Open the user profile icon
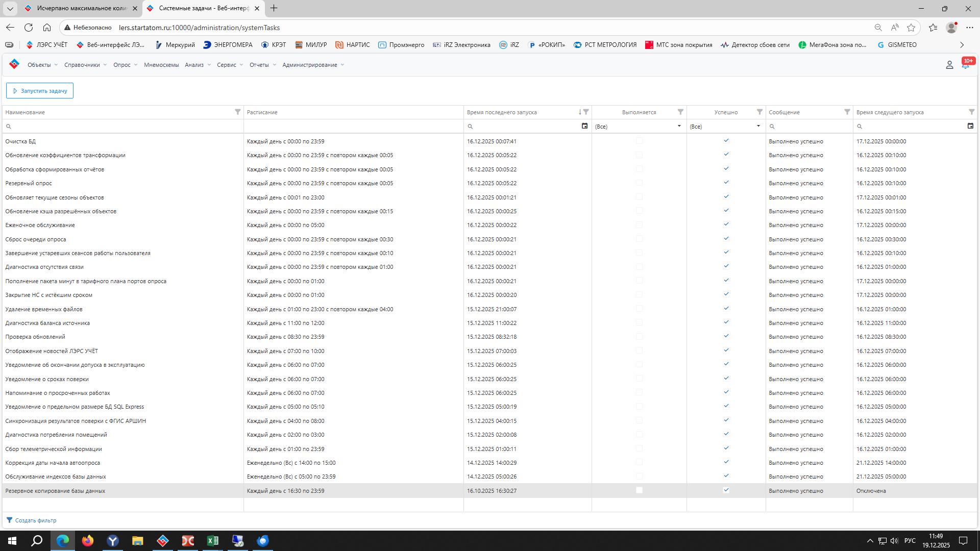Viewport: 980px width, 551px height. [949, 65]
